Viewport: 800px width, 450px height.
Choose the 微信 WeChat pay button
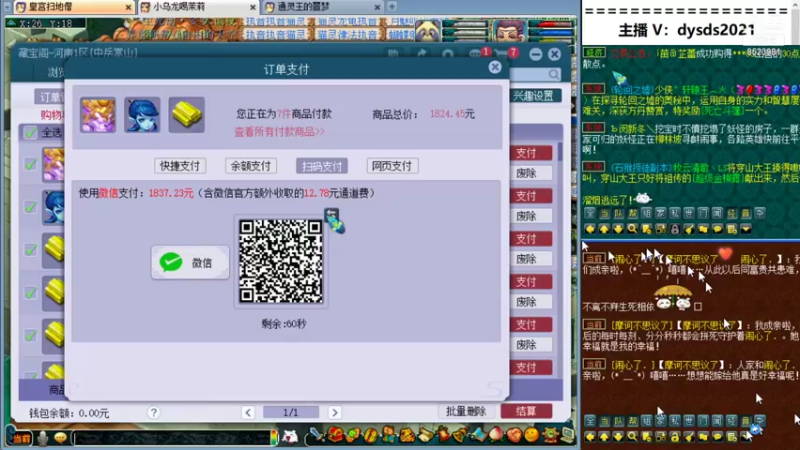(190, 263)
